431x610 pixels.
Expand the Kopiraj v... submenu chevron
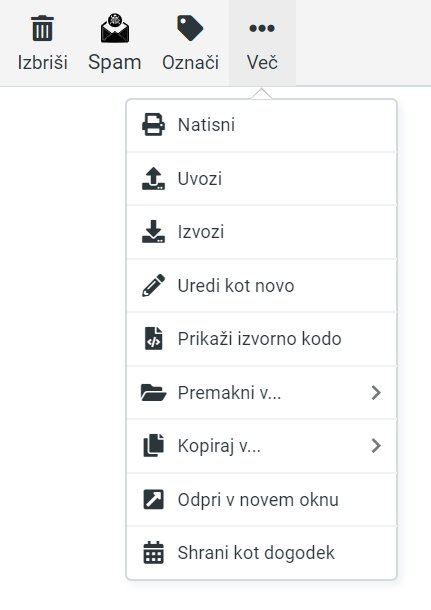coord(376,446)
